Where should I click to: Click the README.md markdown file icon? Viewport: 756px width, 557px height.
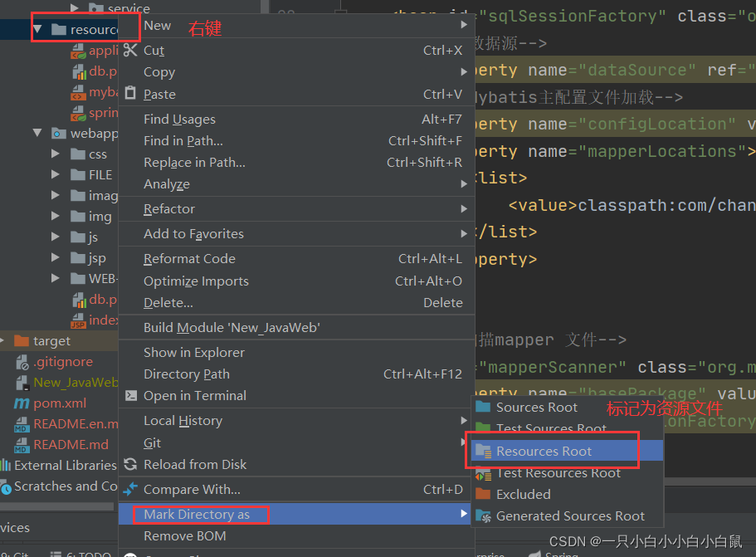point(22,445)
